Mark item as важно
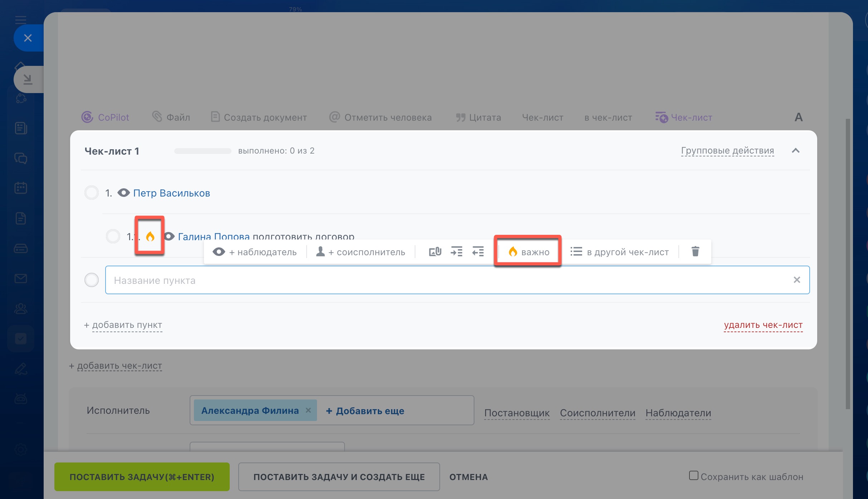This screenshot has height=499, width=868. [x=528, y=252]
